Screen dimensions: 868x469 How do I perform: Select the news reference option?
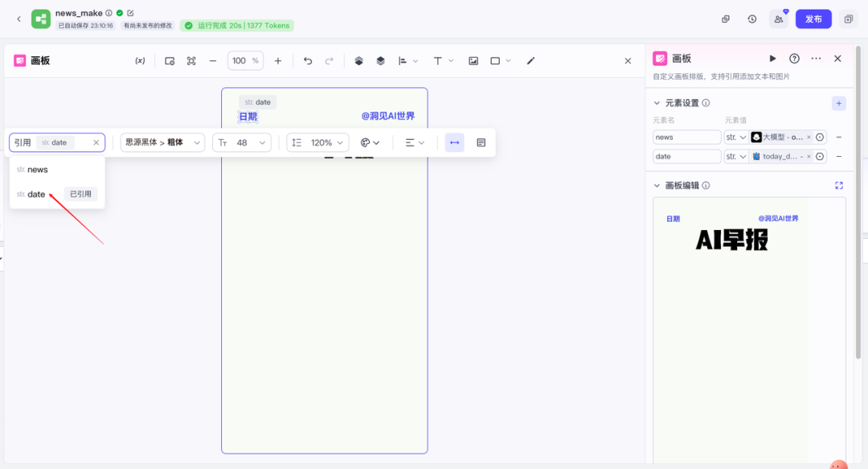click(x=38, y=170)
